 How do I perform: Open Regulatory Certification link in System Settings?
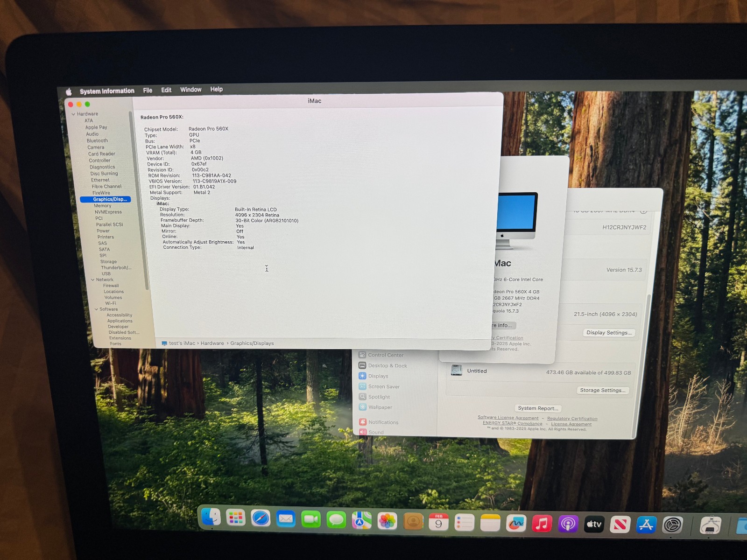click(572, 419)
